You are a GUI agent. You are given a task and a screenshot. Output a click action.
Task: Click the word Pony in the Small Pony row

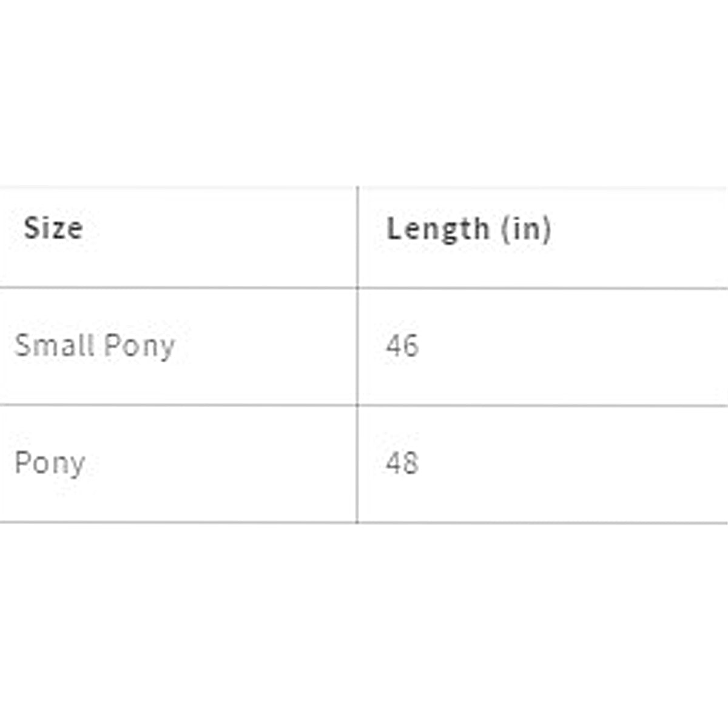(140, 346)
